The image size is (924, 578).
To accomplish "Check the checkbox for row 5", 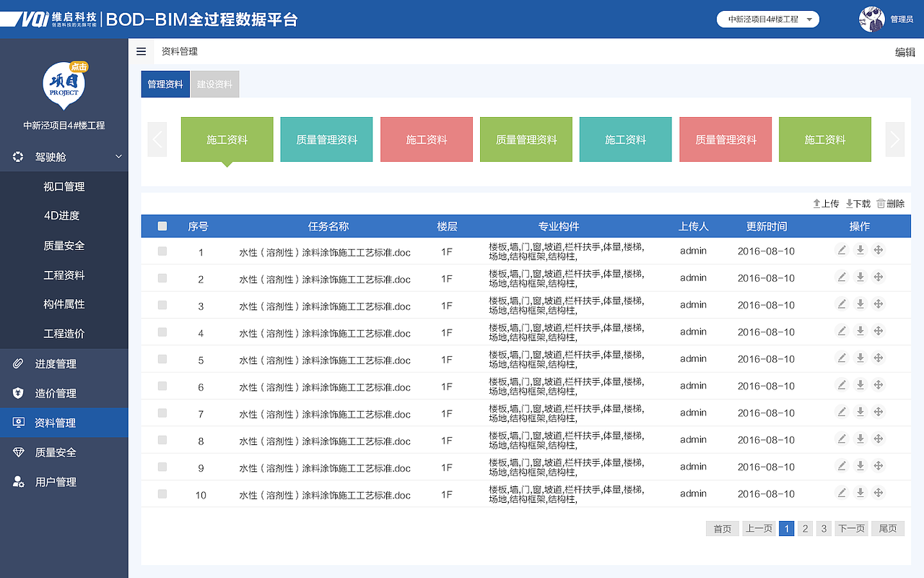I will tap(162, 358).
